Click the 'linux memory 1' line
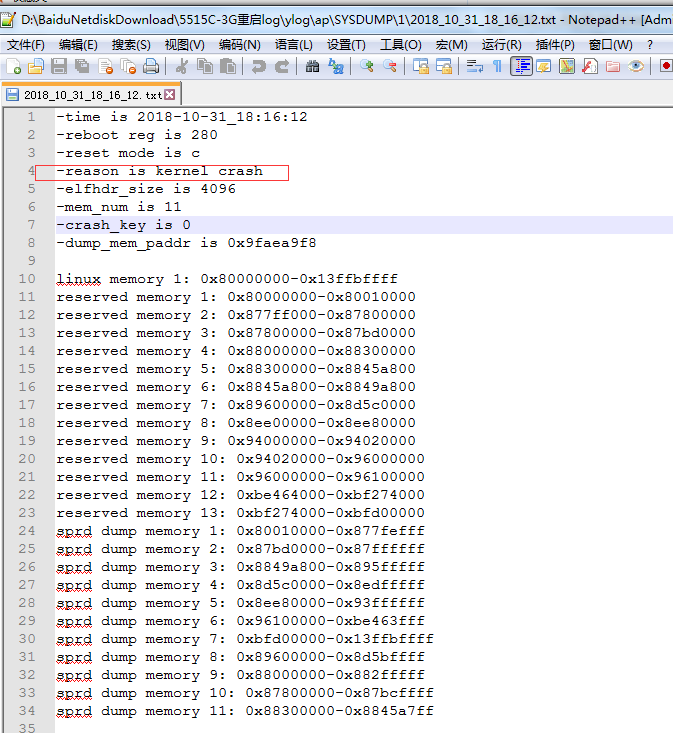The width and height of the screenshot is (673, 733). [x=227, y=279]
